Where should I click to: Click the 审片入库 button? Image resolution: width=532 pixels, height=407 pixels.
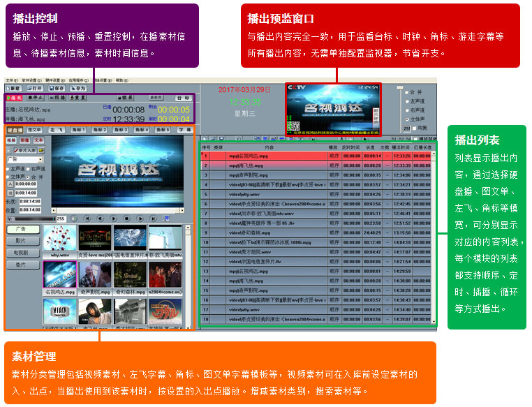click(x=28, y=150)
